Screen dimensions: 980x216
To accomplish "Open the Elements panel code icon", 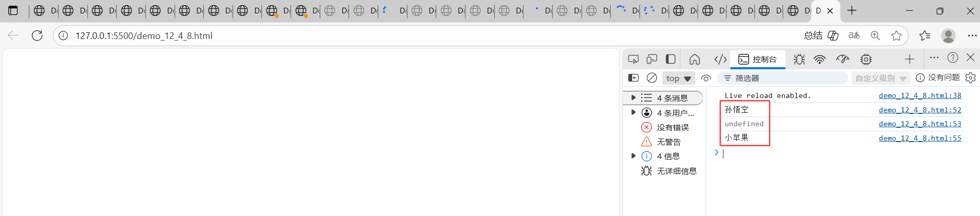I will pos(720,60).
